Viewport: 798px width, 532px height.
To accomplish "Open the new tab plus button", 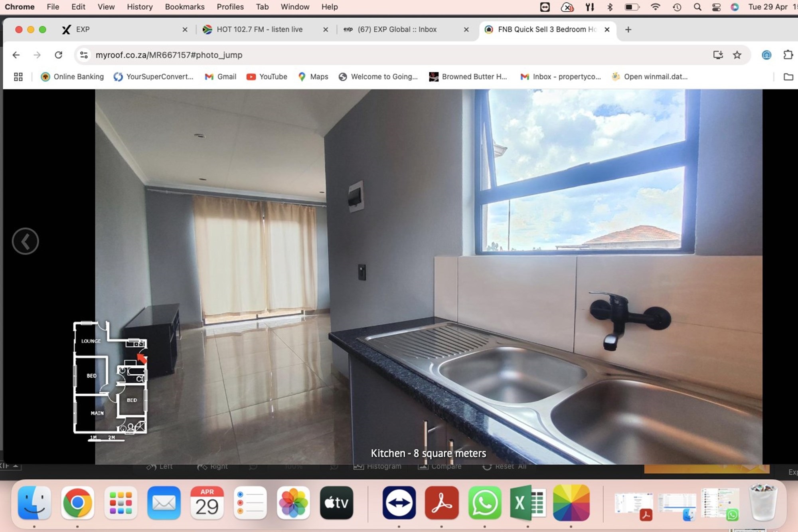I will [x=628, y=30].
